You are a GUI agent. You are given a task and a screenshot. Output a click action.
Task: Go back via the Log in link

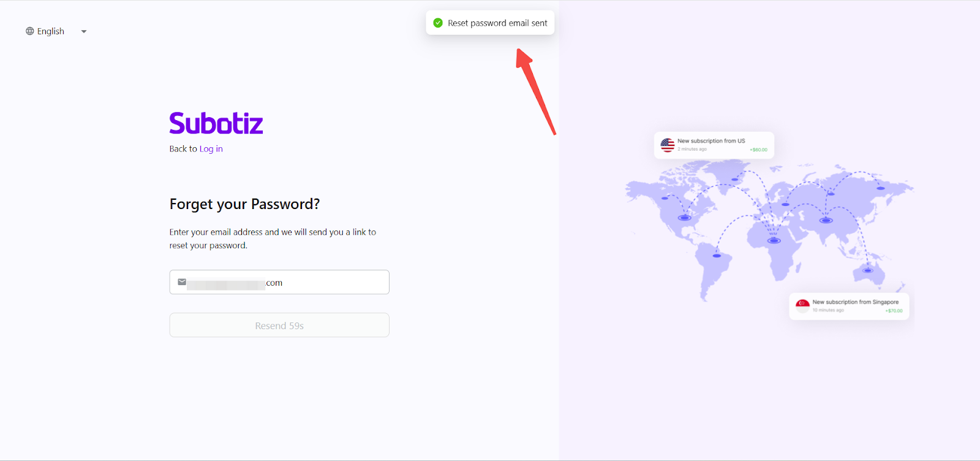211,149
